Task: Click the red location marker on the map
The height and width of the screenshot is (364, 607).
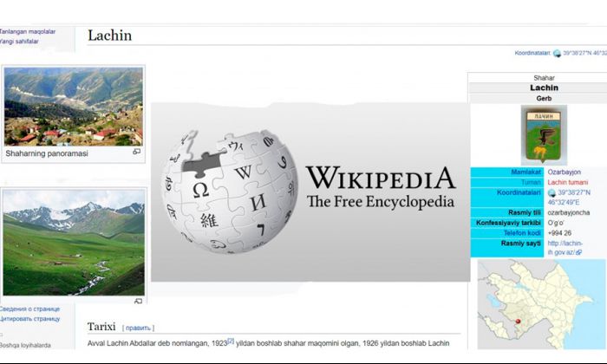Action: [519, 321]
